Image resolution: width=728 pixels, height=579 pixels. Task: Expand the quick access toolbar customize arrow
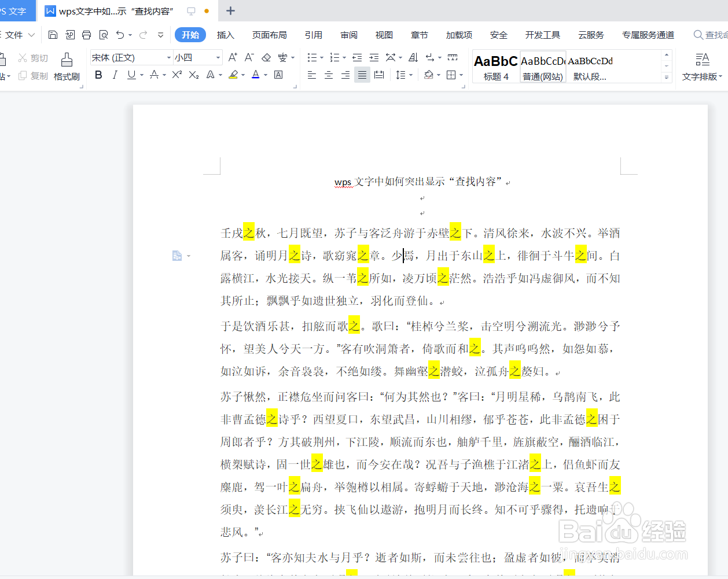[x=160, y=35]
